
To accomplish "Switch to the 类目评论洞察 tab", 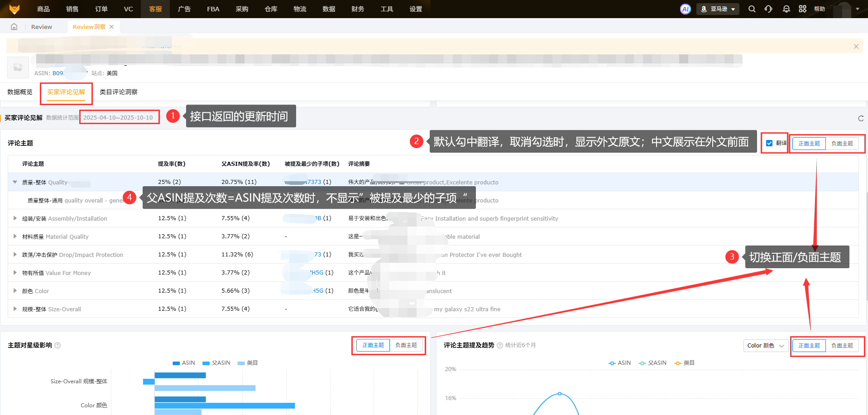I will [118, 92].
